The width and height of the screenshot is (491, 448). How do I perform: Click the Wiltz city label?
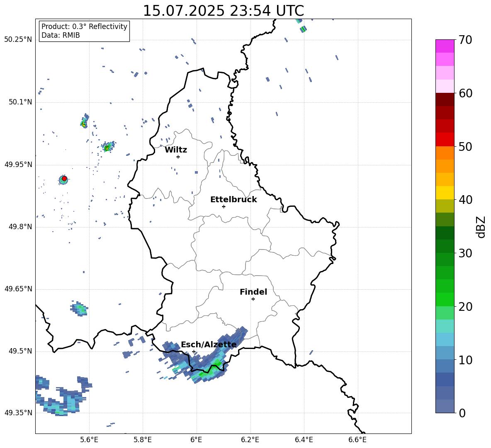(176, 150)
